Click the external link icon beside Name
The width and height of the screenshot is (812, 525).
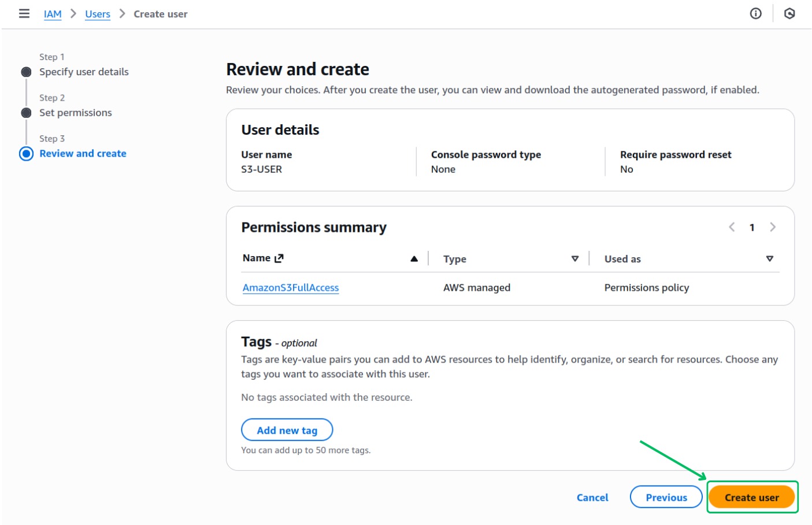[279, 258]
